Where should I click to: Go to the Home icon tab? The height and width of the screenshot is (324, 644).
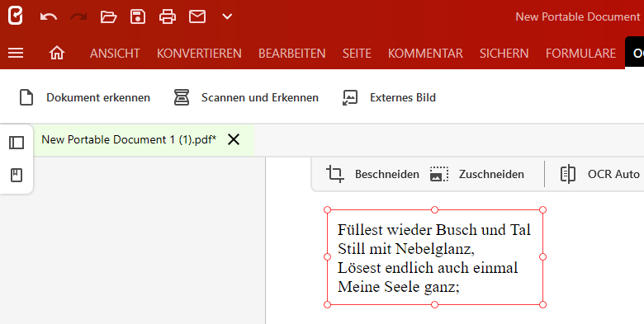point(57,53)
